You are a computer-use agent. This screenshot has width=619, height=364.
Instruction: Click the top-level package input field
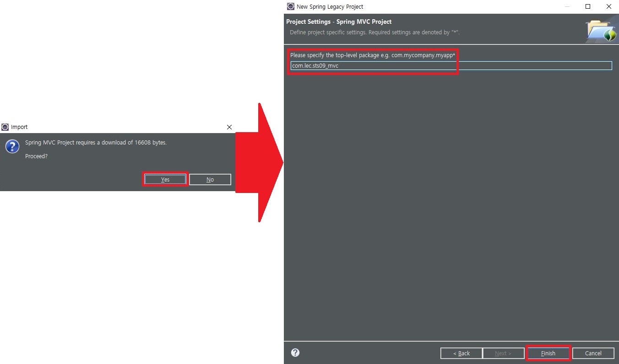pyautogui.click(x=451, y=66)
